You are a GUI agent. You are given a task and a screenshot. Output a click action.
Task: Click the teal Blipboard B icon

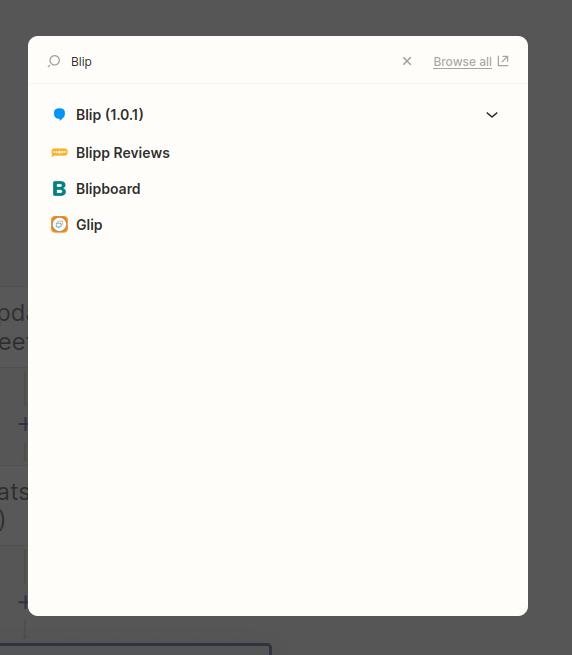[59, 189]
